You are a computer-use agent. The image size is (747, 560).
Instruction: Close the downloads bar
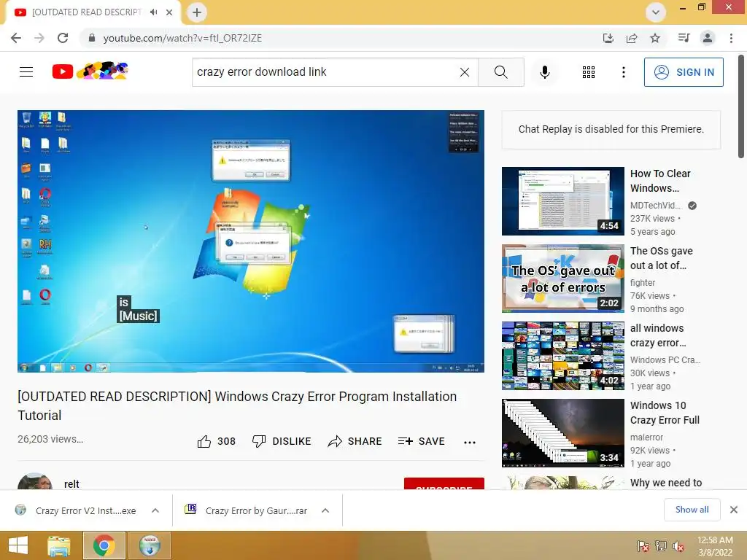pyautogui.click(x=734, y=510)
